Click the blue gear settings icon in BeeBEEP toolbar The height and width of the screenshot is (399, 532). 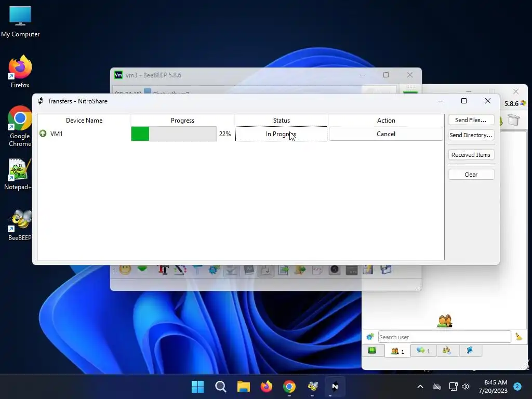pos(214,270)
